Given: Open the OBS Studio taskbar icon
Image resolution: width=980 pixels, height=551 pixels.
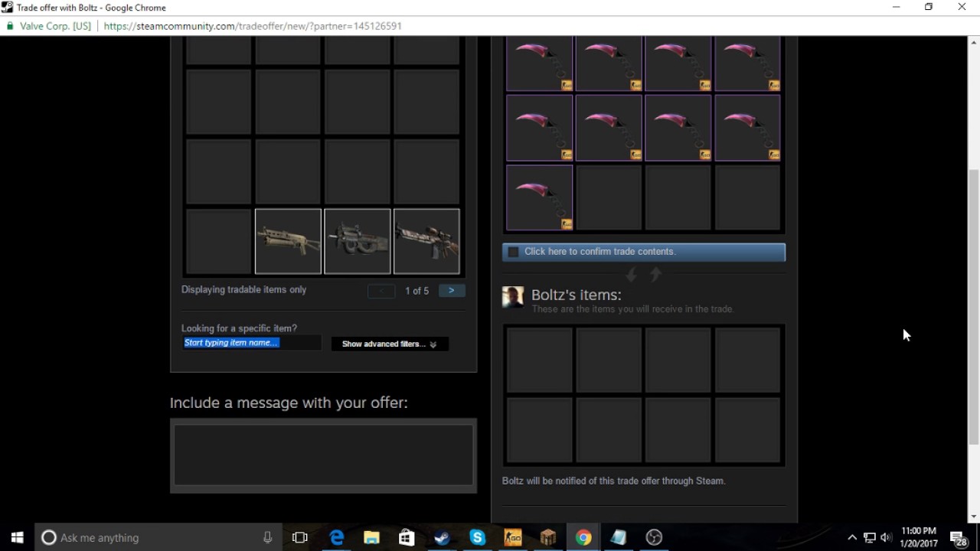Looking at the screenshot, I should pos(654,537).
